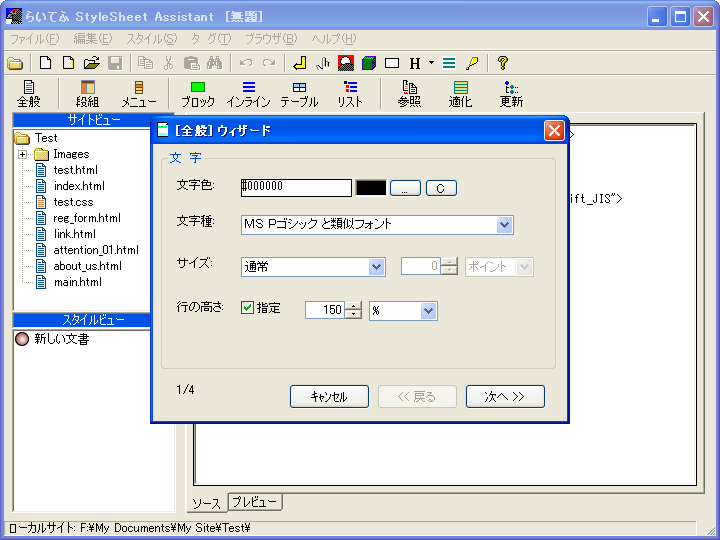Click the closed-folder site icon in toolbar
Screen dimensions: 720x540
pyautogui.click(x=15, y=63)
